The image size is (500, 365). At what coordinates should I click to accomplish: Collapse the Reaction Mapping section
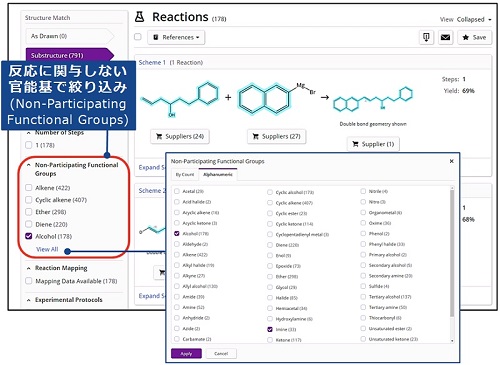coord(29,268)
